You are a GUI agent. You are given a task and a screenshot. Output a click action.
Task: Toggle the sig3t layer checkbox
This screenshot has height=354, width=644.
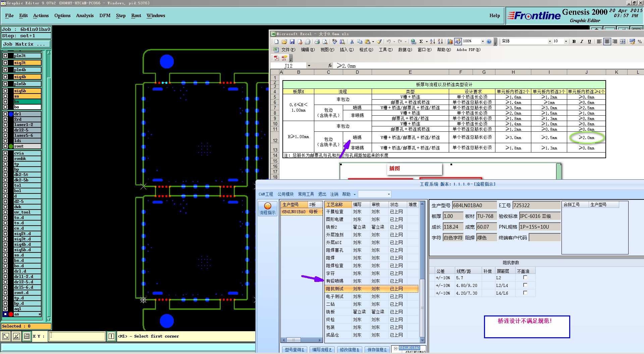coord(5,63)
